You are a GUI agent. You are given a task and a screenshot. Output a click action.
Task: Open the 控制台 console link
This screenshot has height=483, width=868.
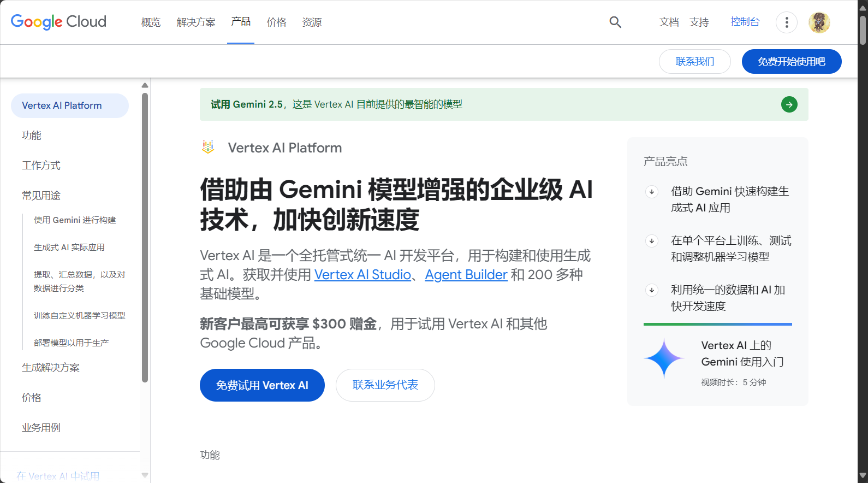[x=745, y=22]
